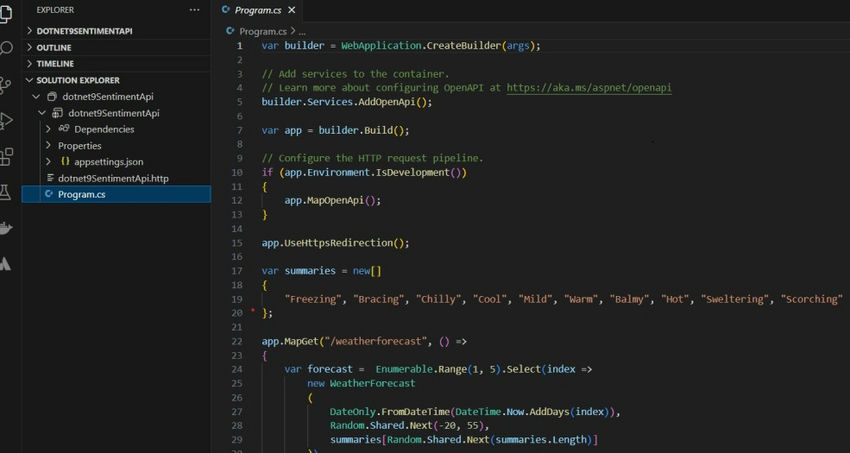Click the EXPLORER panel title
The height and width of the screenshot is (453, 850).
click(x=55, y=10)
